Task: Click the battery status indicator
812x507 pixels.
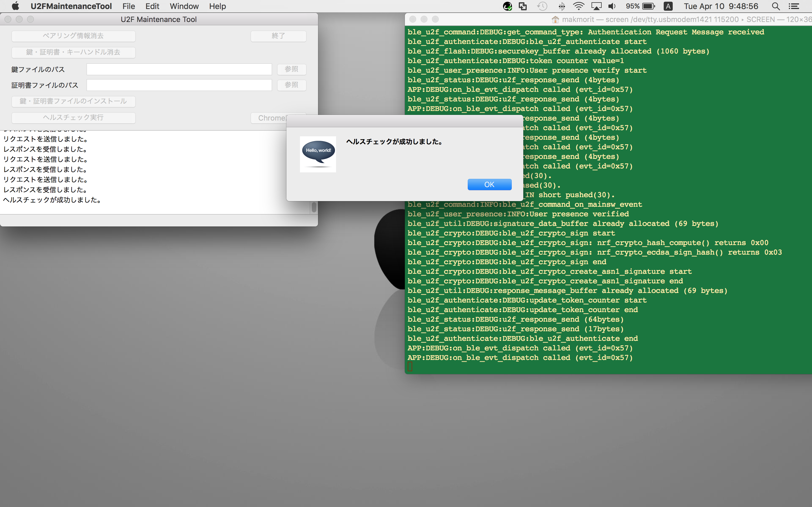Action: point(648,6)
